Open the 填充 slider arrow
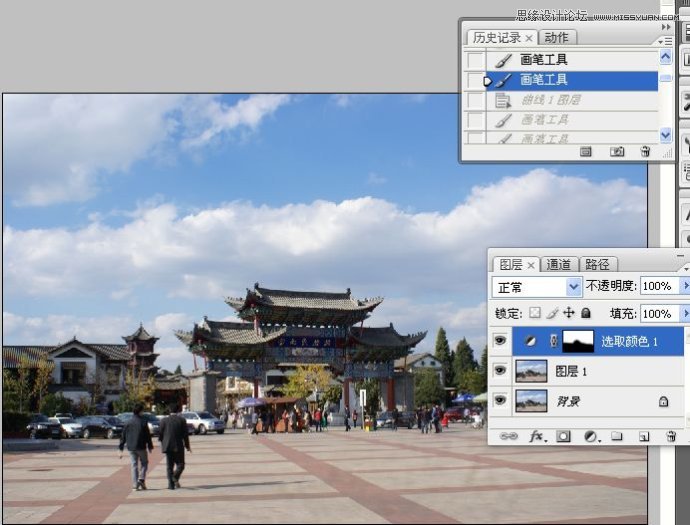Image resolution: width=690 pixels, height=525 pixels. (684, 314)
